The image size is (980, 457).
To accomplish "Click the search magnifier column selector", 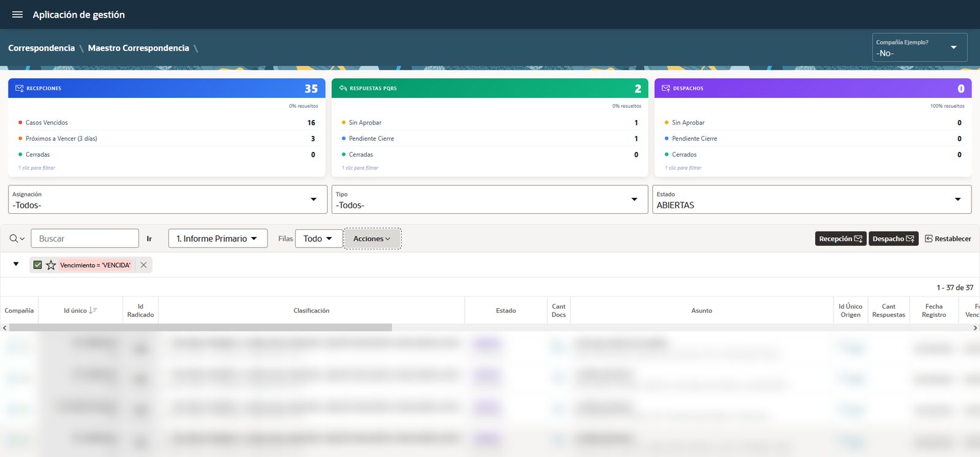I will pyautogui.click(x=17, y=239).
